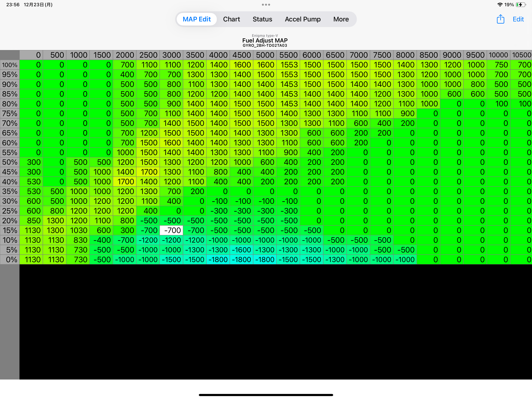Select the 300 cell in the 50% row

31,162
